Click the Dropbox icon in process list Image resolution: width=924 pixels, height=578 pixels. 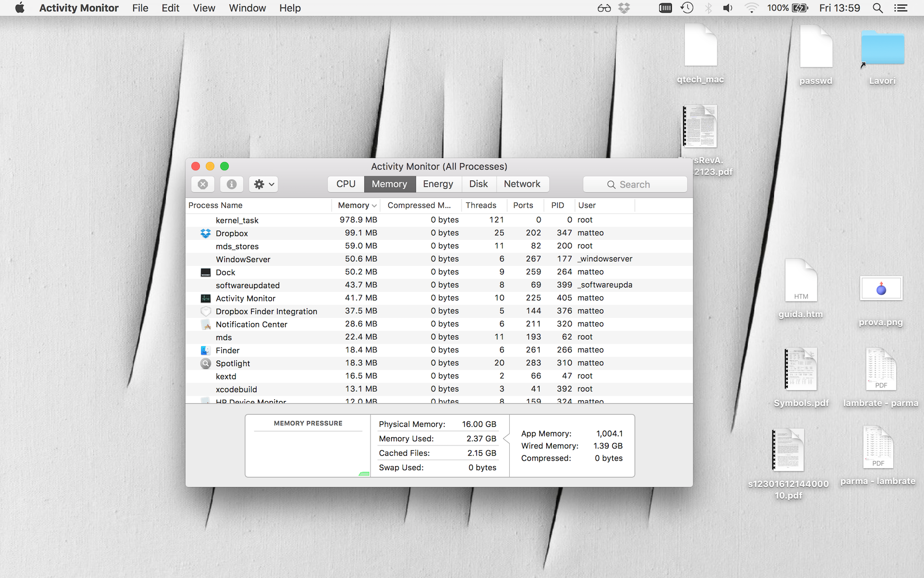tap(205, 233)
